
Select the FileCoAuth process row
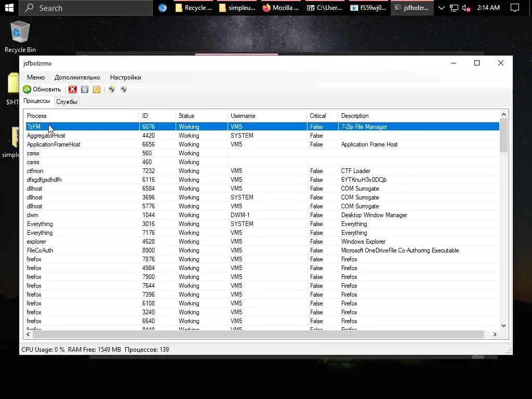(262, 250)
